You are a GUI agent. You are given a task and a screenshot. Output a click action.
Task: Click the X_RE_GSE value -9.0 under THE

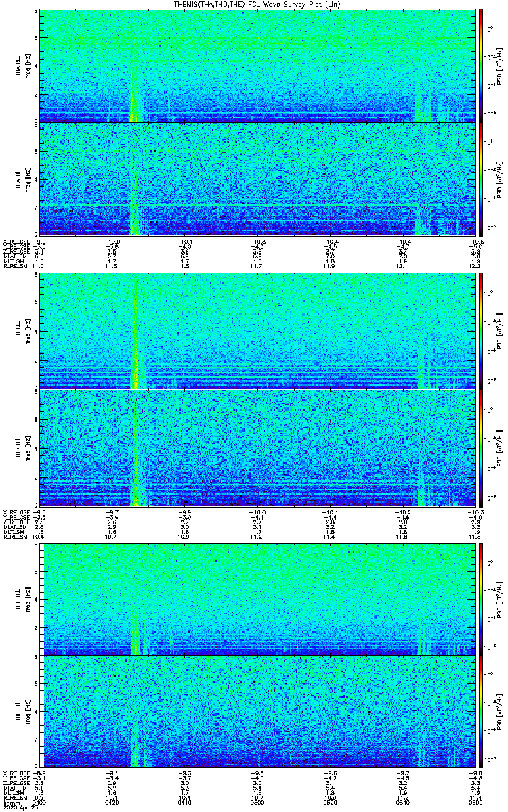pos(39,773)
